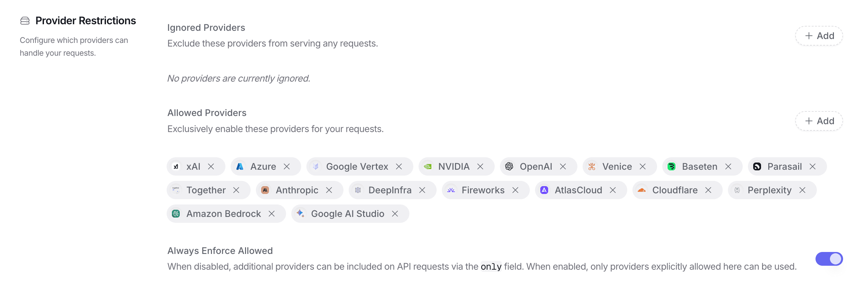Remove Google AI Studio provider chip
Image resolution: width=868 pixels, height=289 pixels.
395,214
